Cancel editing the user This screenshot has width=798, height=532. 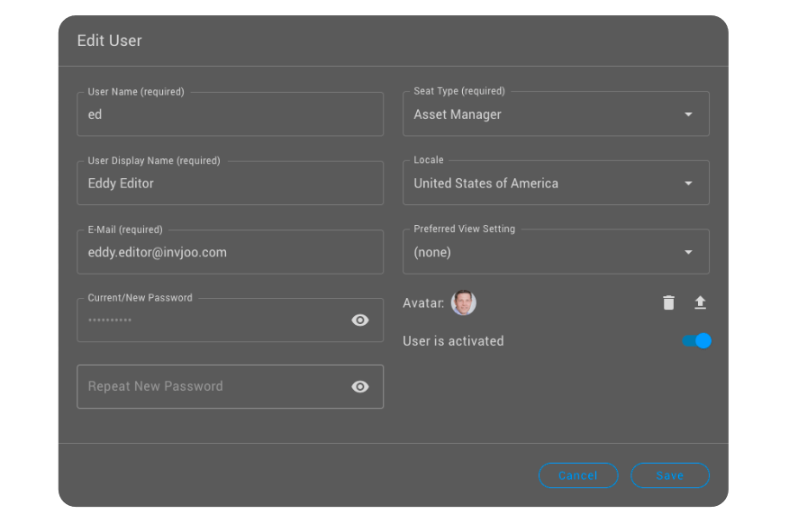tap(578, 475)
